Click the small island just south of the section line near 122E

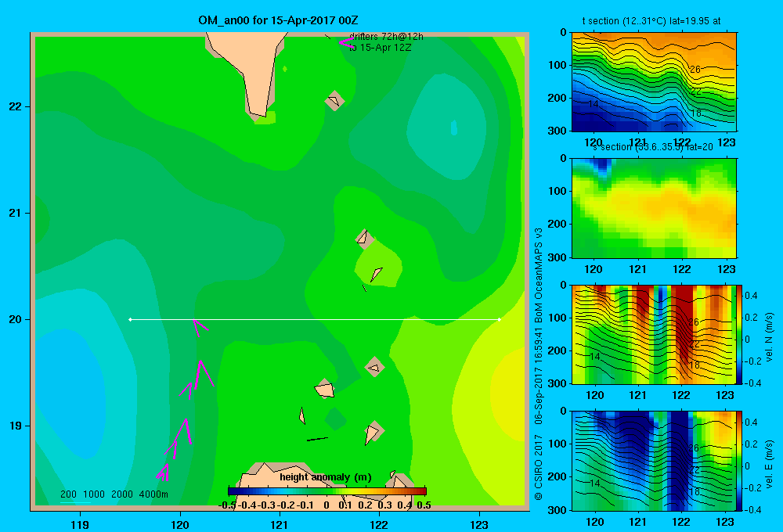click(x=374, y=367)
